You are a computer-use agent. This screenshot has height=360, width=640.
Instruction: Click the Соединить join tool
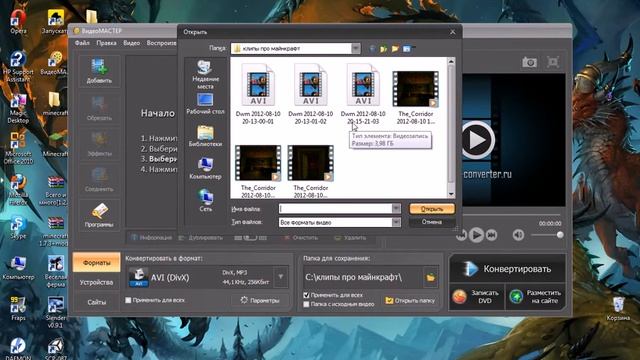pyautogui.click(x=99, y=180)
